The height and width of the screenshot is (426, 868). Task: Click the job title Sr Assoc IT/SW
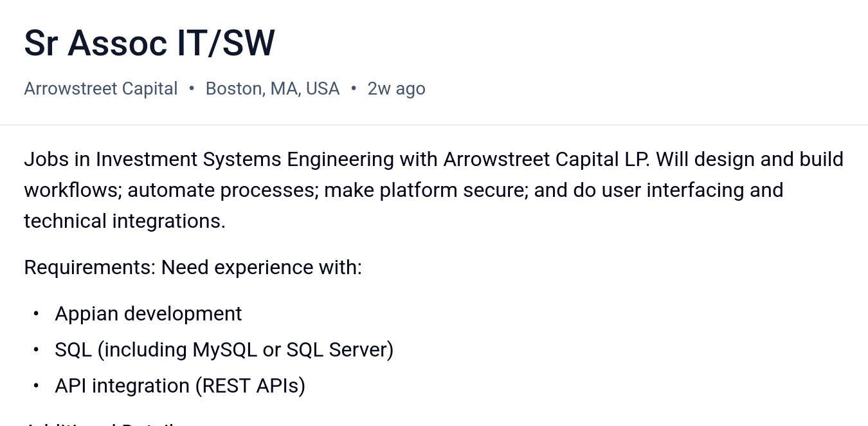coord(149,43)
